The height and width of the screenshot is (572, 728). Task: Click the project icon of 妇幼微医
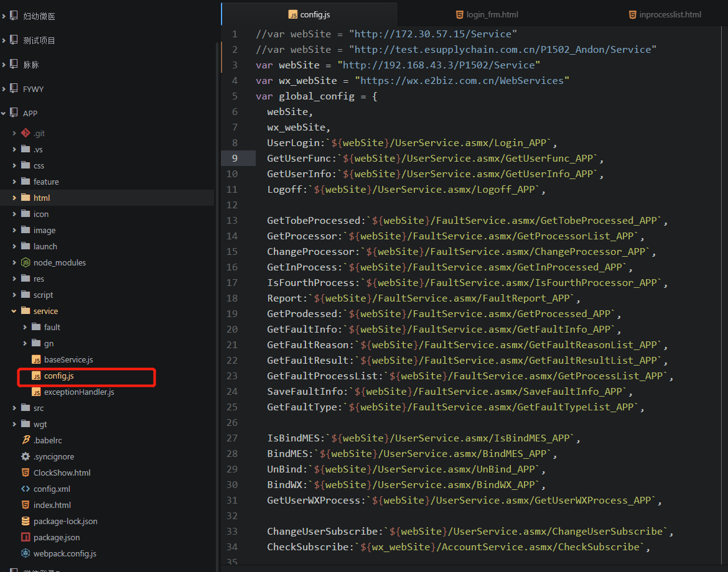pyautogui.click(x=14, y=16)
